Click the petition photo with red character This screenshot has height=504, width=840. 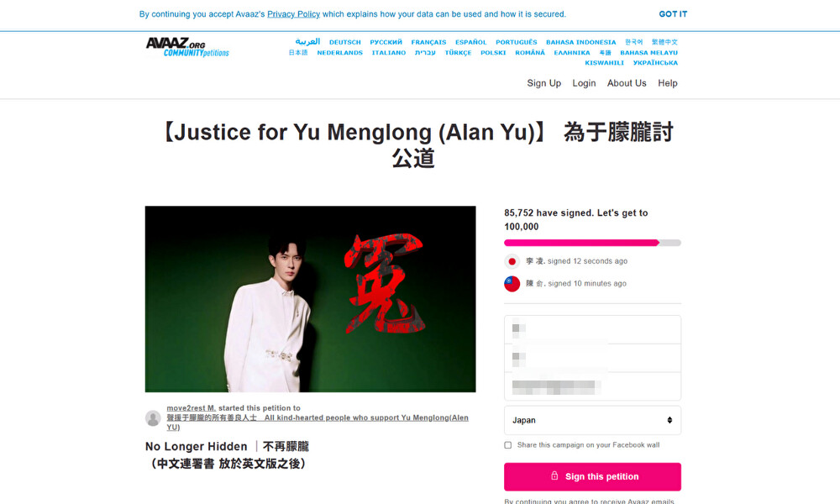coord(310,299)
